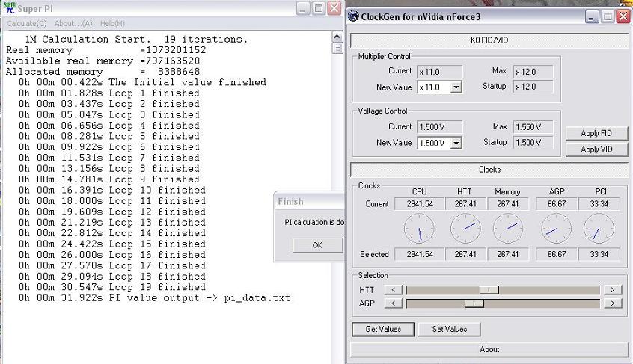Image resolution: width=633 pixels, height=364 pixels.
Task: Click the 'The Initial value finished' line
Action: tap(142, 83)
